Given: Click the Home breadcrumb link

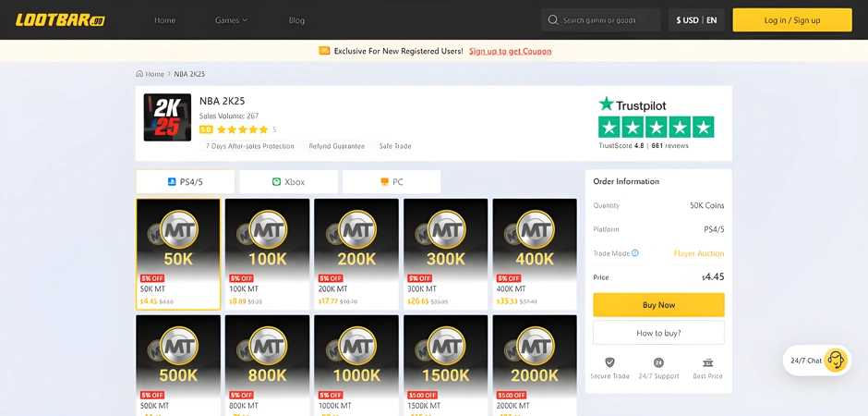Looking at the screenshot, I should 154,74.
